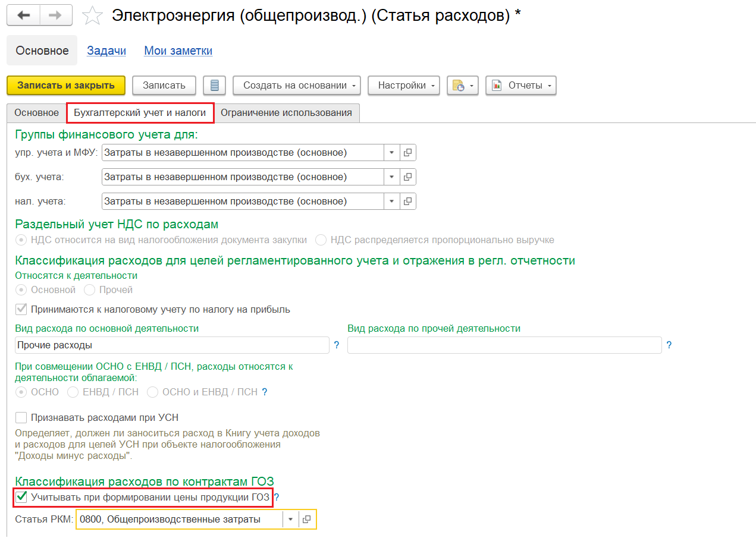This screenshot has width=756, height=538.
Task: Open the Мои заметки link
Action: 178,51
